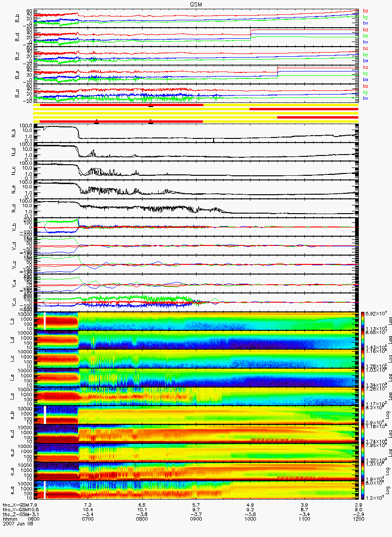Click the 0700 time tick label
Viewport: 392px width, 537px height.
[x=88, y=519]
